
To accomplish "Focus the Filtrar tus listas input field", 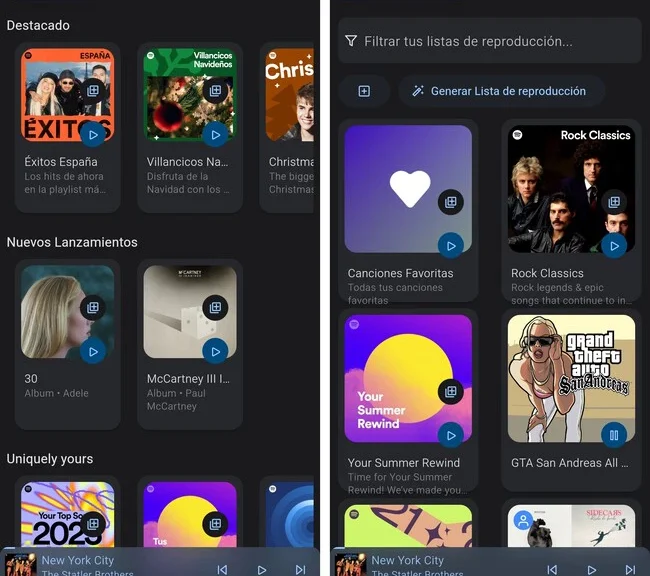I will click(x=490, y=41).
